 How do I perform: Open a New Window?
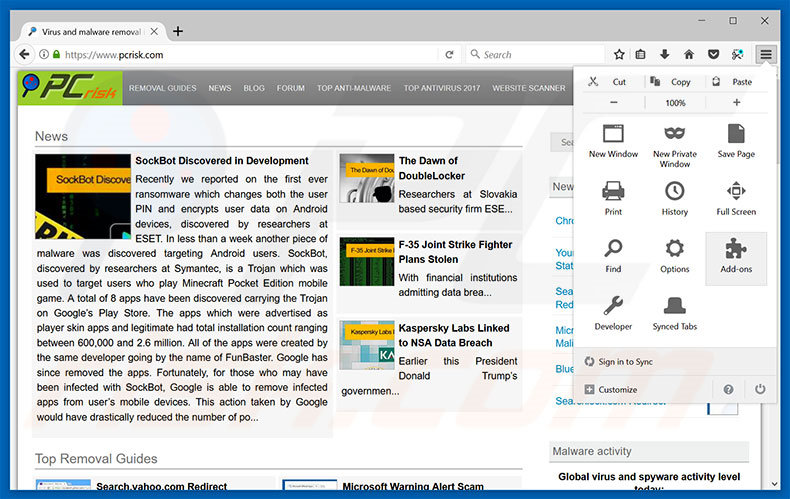613,142
